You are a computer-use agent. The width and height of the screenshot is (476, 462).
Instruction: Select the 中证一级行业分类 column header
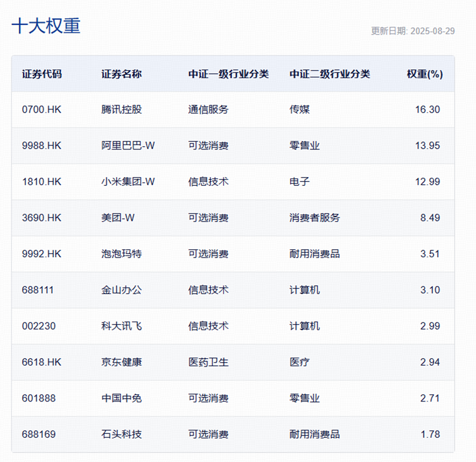[228, 74]
